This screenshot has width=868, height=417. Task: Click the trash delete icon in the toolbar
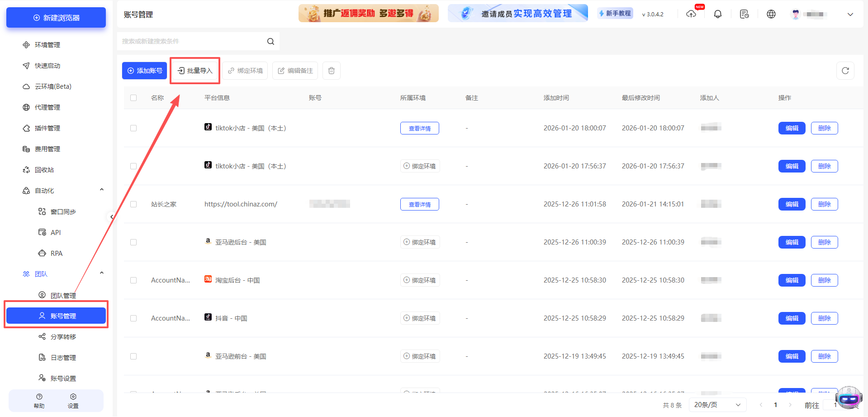331,71
